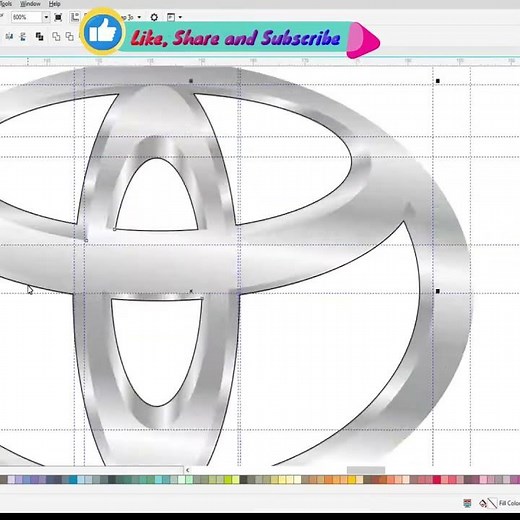Click the no-fill swatch in status bar
The image size is (520, 520).
click(x=492, y=503)
